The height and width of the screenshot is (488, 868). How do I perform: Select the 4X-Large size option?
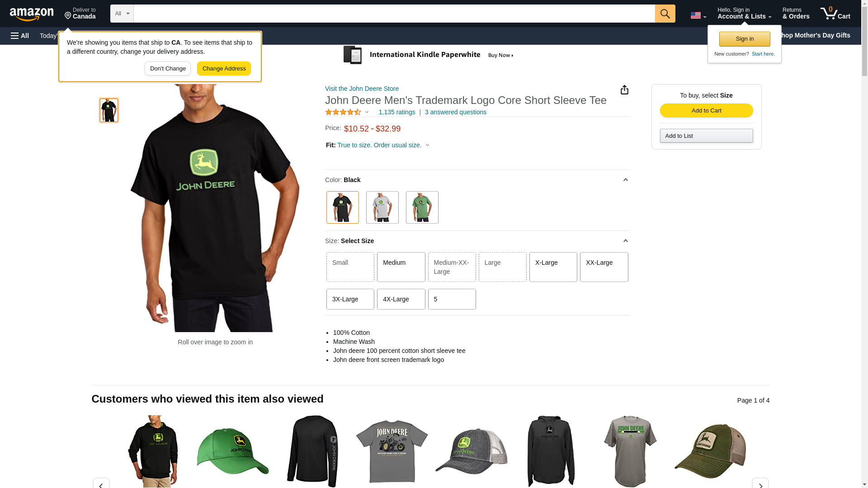401,299
